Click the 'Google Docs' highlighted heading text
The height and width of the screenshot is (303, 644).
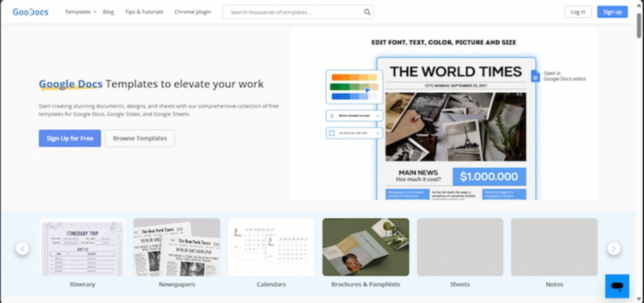tap(71, 84)
